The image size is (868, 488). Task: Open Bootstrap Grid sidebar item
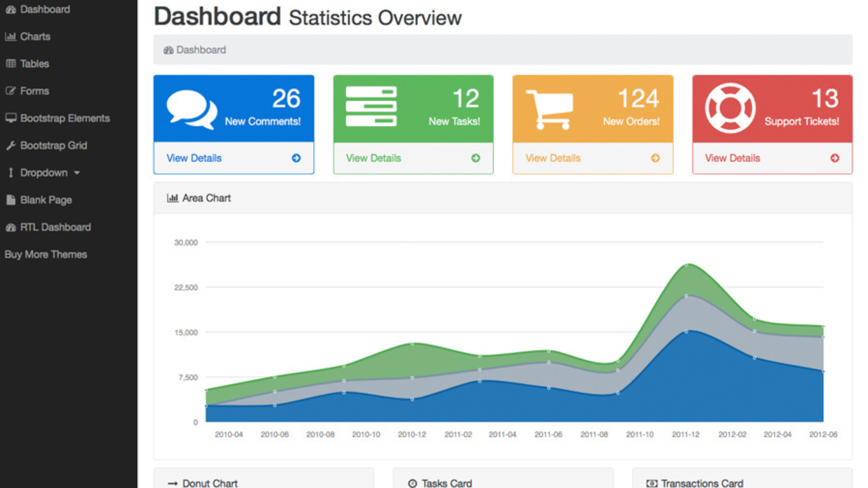coord(53,145)
